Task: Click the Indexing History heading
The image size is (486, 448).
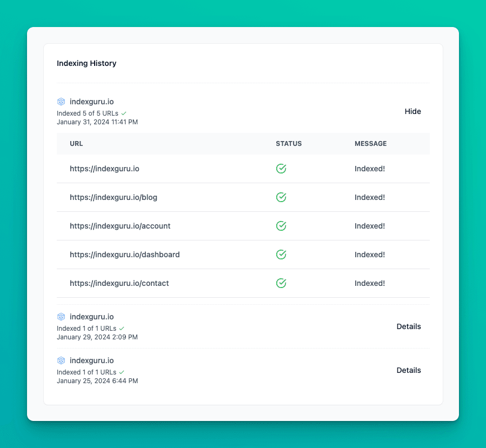Action: click(86, 63)
